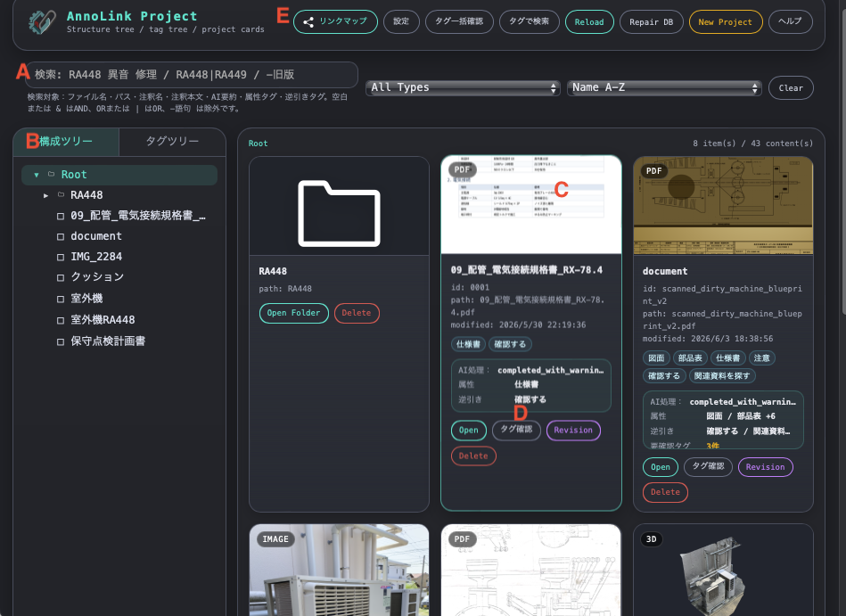
Task: Open the All Types filter dropdown
Action: 463,88
